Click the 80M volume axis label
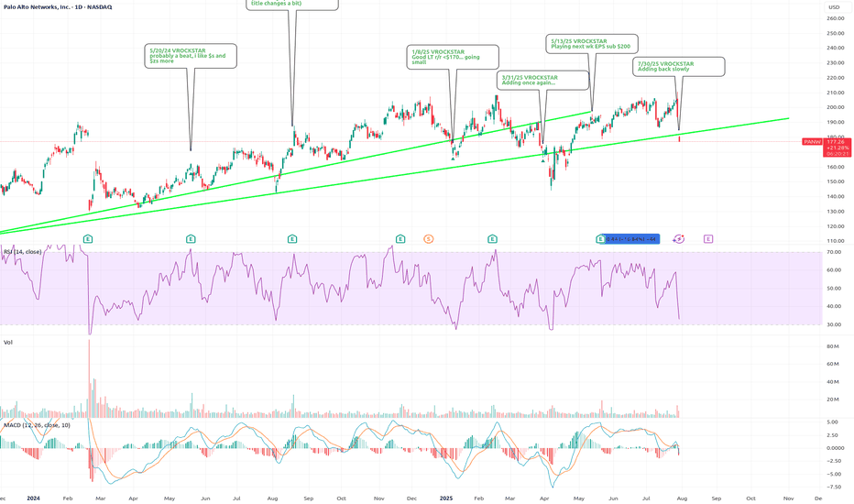The image size is (854, 504). click(833, 346)
